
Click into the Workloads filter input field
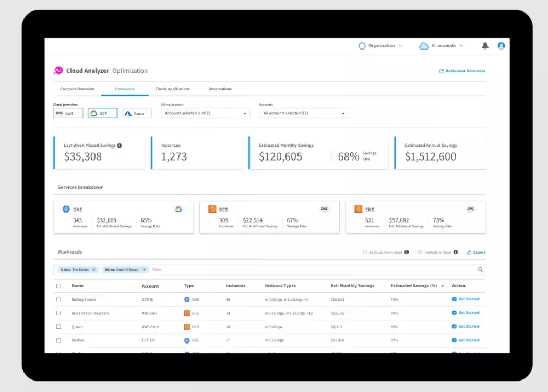click(x=313, y=269)
